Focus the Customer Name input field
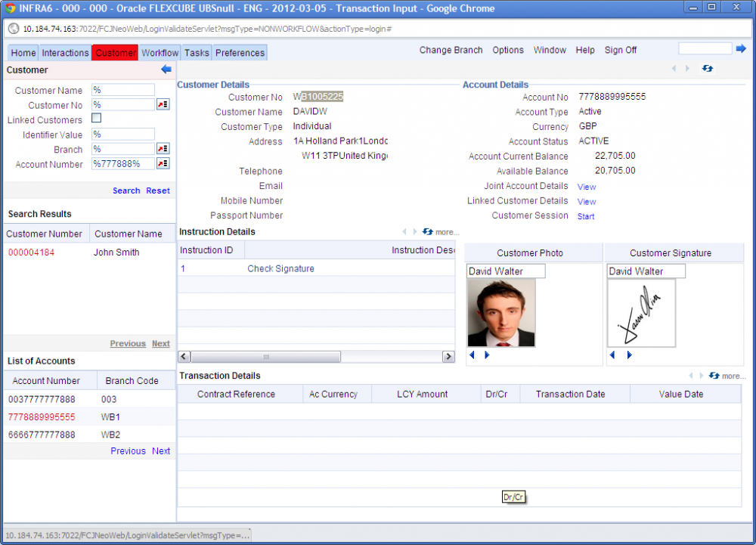 pyautogui.click(x=123, y=90)
